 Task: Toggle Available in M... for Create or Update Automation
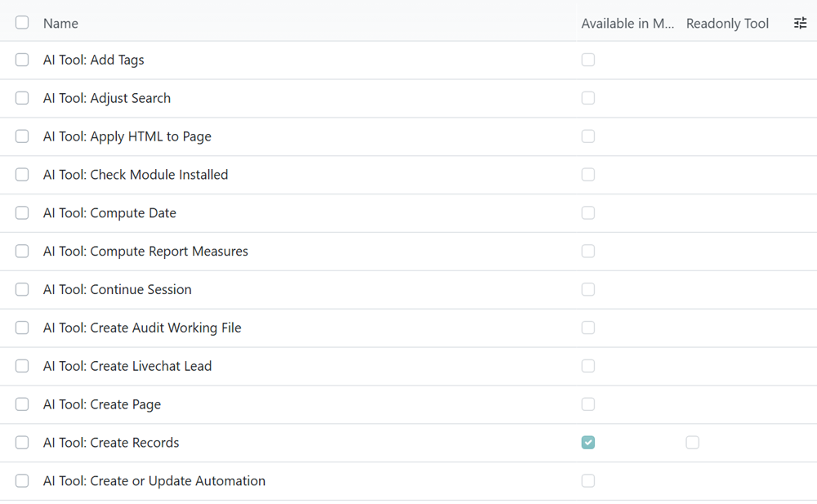[587, 480]
